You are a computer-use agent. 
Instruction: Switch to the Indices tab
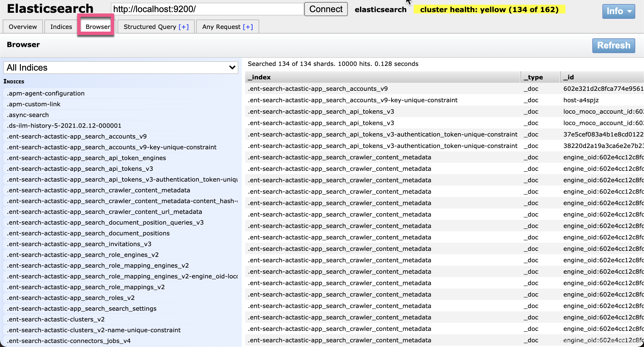61,27
